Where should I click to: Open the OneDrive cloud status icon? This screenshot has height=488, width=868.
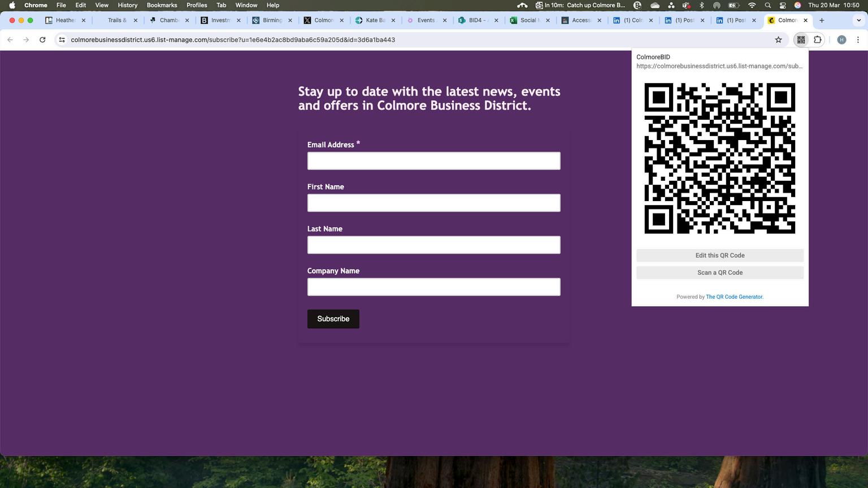[655, 5]
